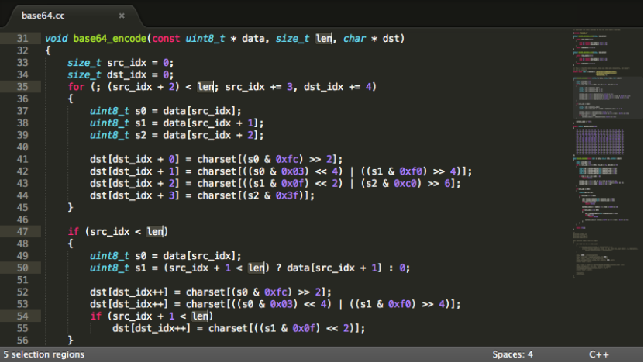Open the C++ syntax selector
Screen dimensions: 644x363
(599, 354)
